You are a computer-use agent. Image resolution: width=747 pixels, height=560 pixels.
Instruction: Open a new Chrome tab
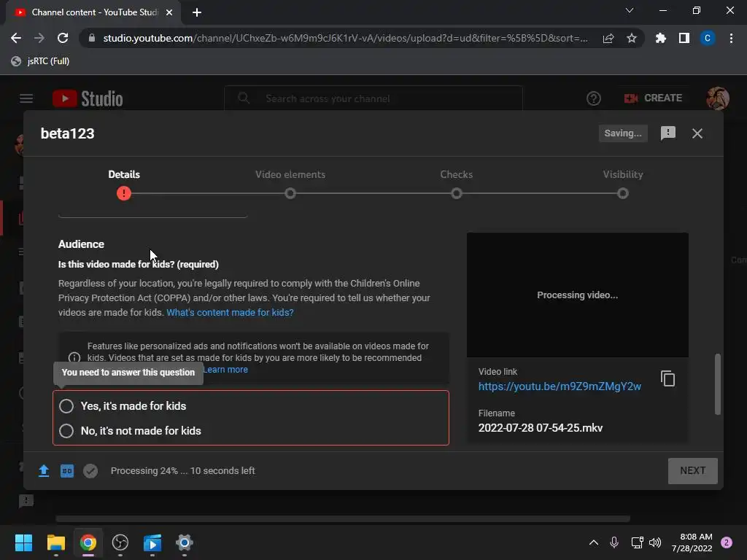(197, 12)
